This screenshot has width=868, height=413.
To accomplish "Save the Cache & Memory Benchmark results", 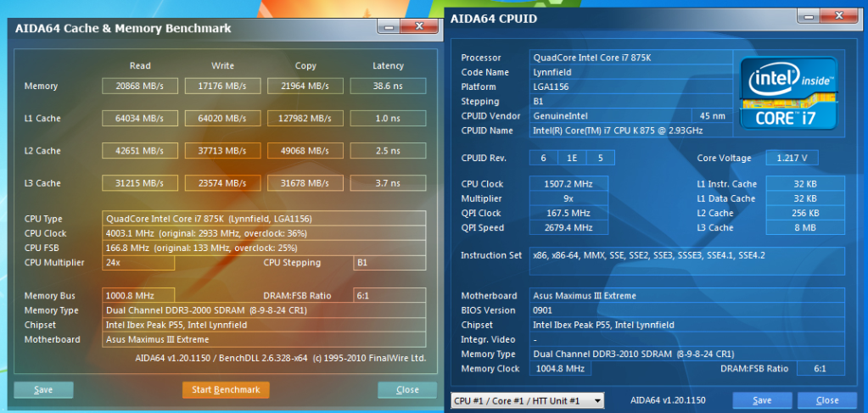I will tap(43, 390).
